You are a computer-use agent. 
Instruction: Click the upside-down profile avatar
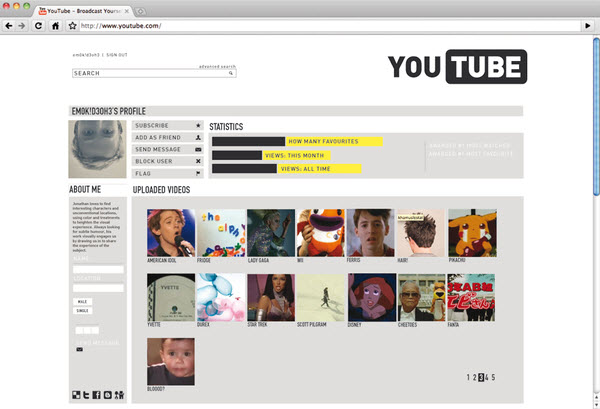(97, 149)
